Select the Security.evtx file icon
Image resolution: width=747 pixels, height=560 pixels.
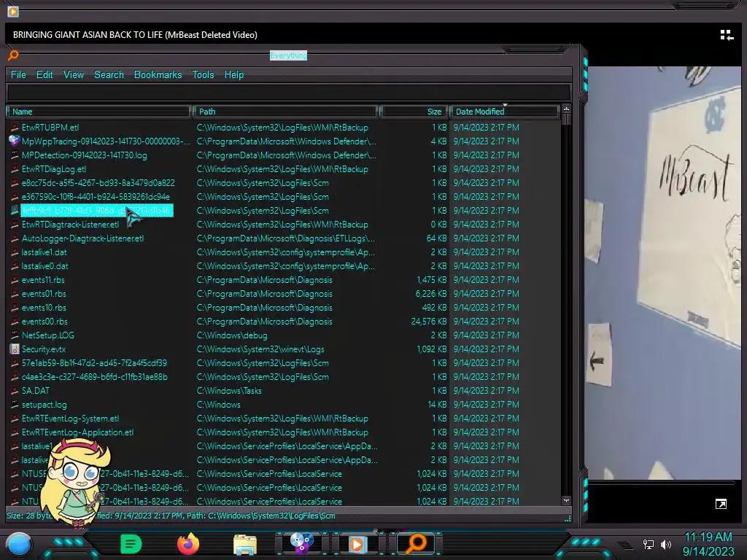coord(15,349)
